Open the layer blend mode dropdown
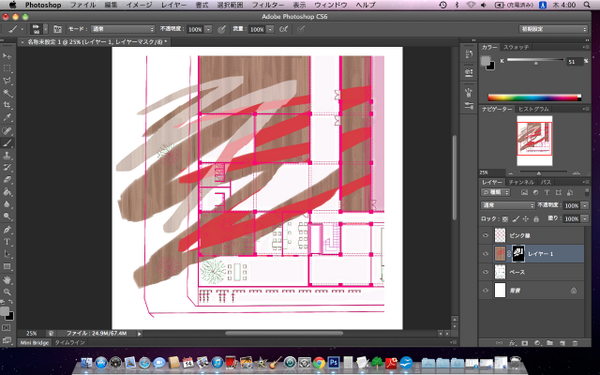 507,205
